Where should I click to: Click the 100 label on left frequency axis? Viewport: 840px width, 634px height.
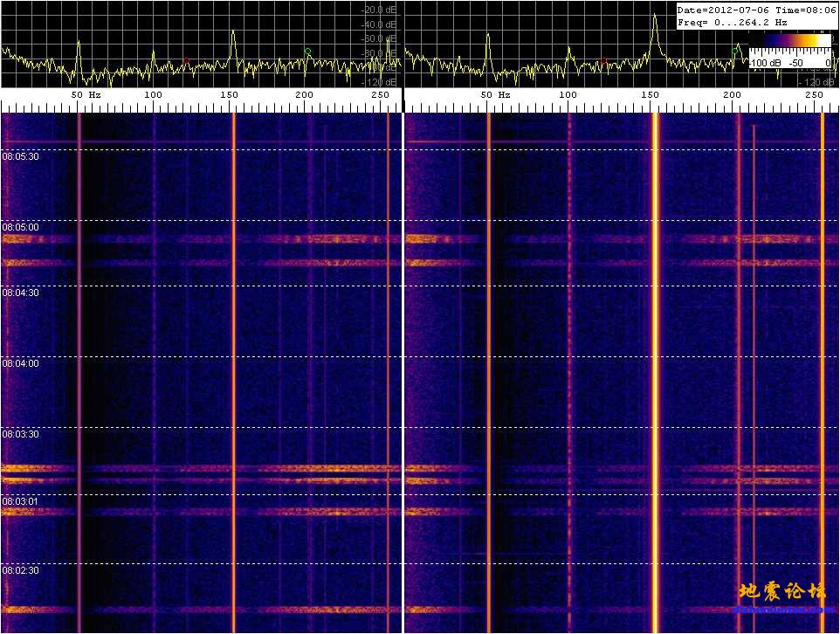153,95
